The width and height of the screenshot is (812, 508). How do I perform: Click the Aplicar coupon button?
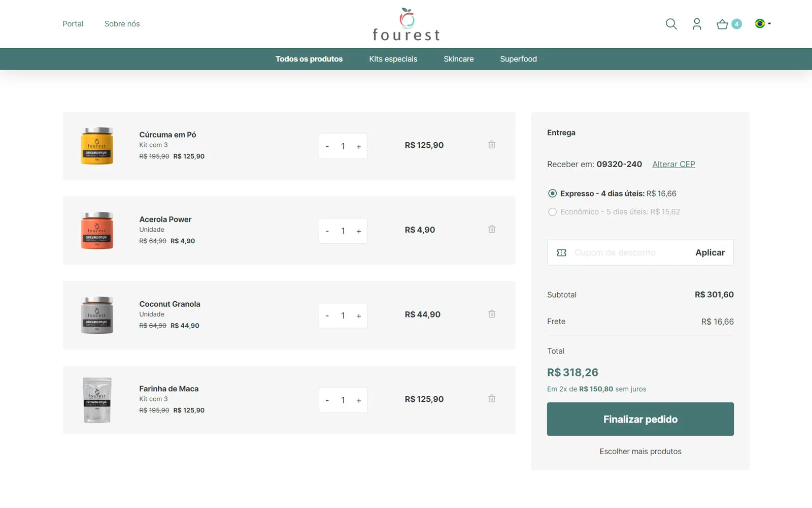click(x=710, y=252)
